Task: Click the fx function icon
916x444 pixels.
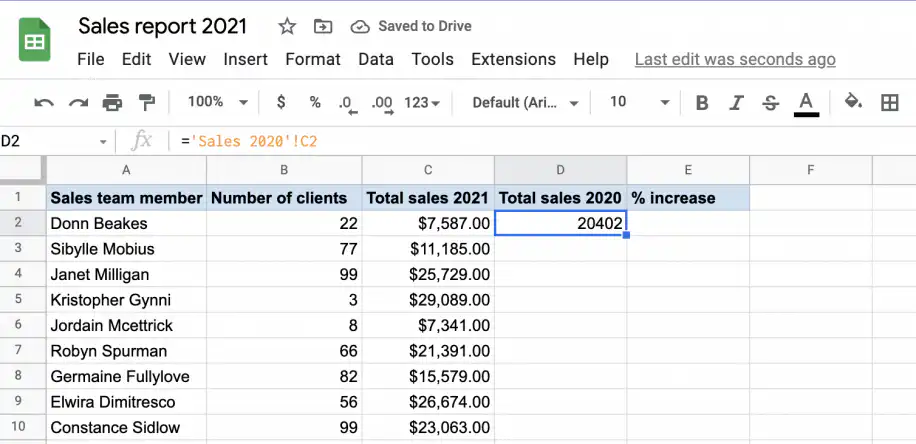Action: (x=141, y=141)
